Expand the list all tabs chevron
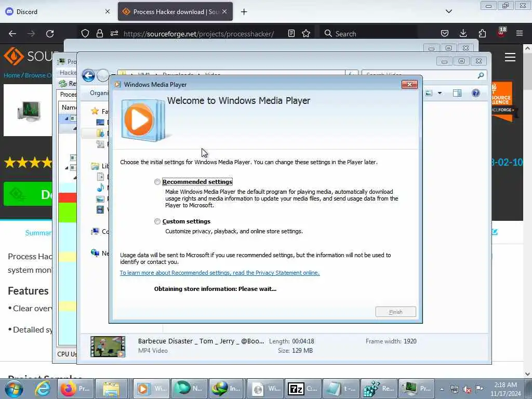532x399 pixels. click(448, 11)
